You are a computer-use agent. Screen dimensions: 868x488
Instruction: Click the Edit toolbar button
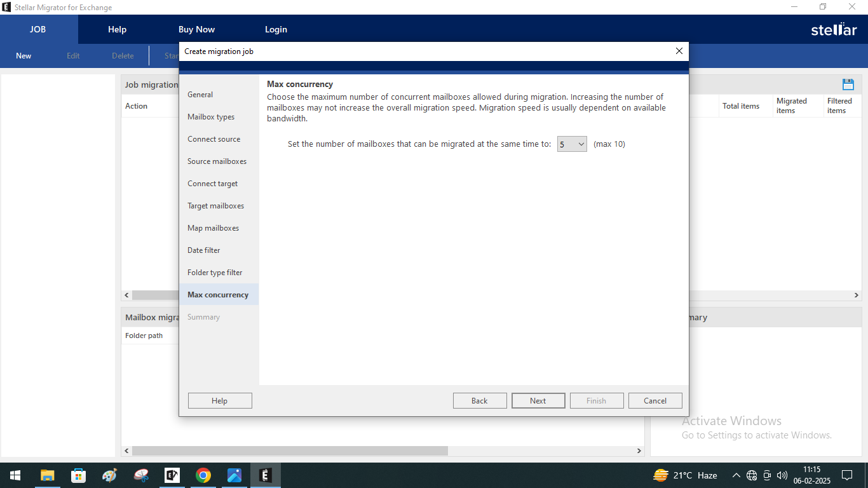[x=73, y=56]
